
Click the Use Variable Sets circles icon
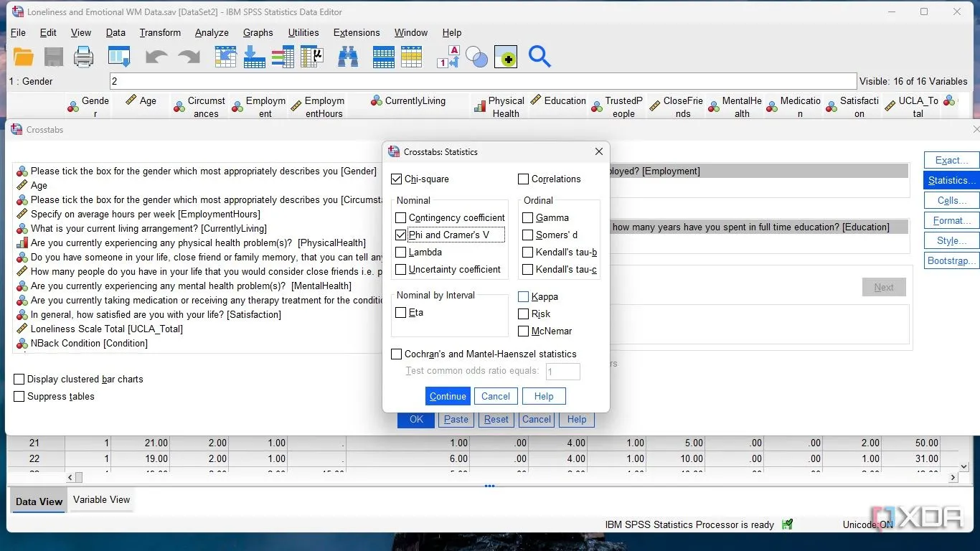[476, 57]
